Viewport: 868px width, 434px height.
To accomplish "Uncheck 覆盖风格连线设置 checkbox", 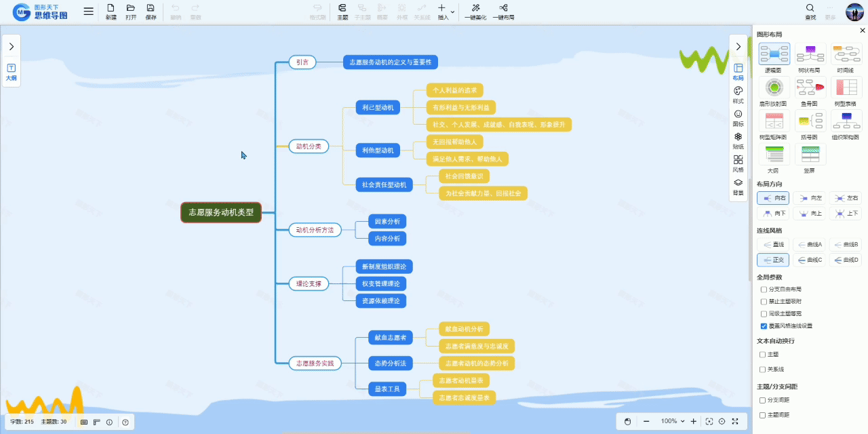I will coord(764,326).
